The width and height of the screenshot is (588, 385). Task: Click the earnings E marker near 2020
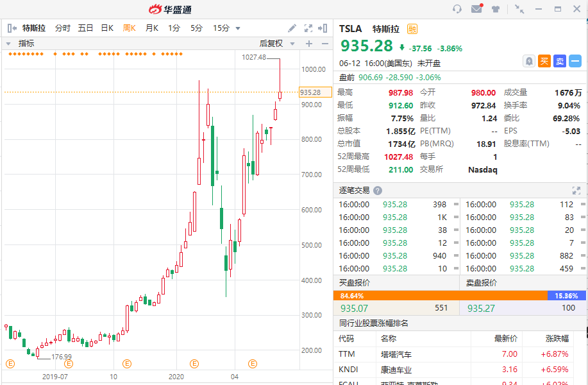point(194,364)
